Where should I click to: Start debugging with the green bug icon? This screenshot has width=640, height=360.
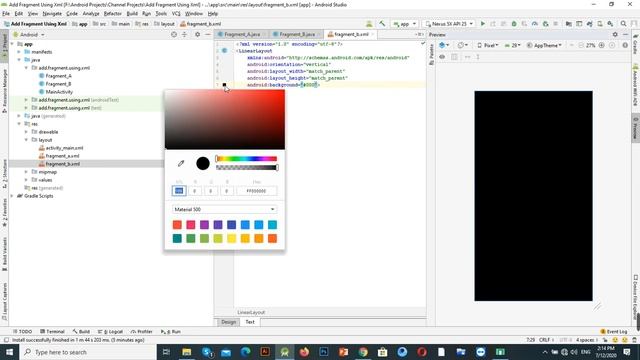tap(514, 24)
